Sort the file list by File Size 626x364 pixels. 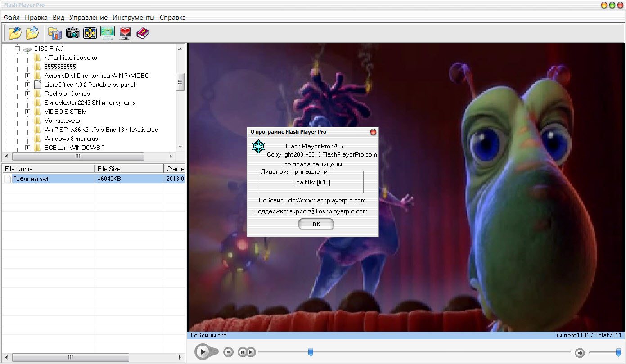point(129,169)
